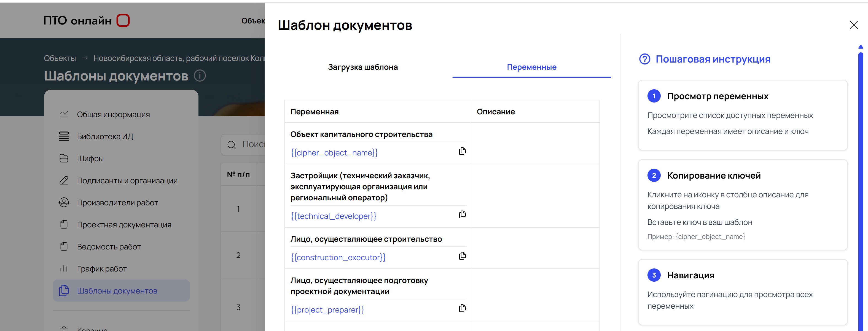Open Ведомость работ section
The width and height of the screenshot is (868, 331).
(x=121, y=246)
